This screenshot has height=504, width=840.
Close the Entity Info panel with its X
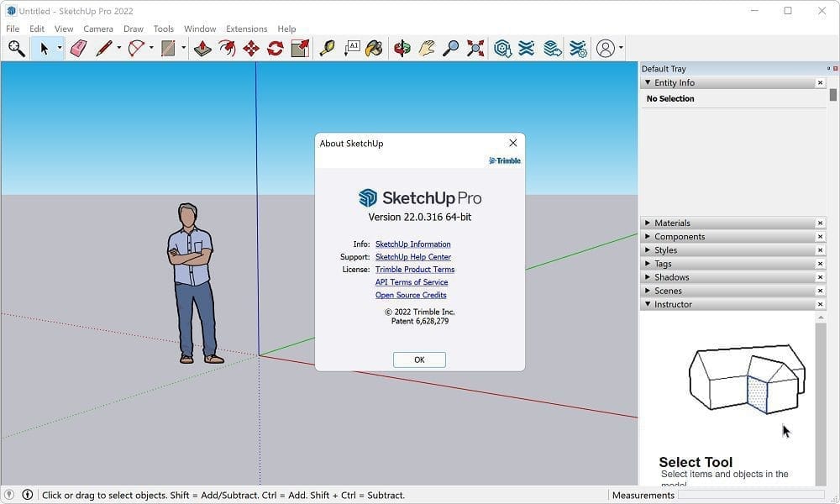click(x=820, y=82)
